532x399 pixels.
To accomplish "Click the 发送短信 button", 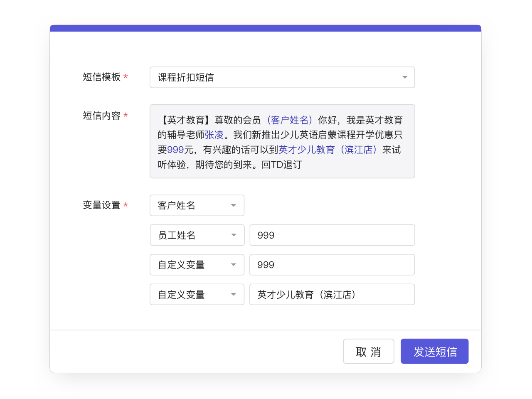I will (434, 352).
